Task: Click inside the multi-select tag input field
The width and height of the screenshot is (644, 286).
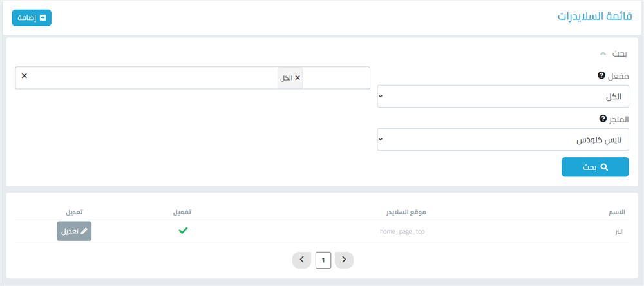Action: (x=161, y=78)
